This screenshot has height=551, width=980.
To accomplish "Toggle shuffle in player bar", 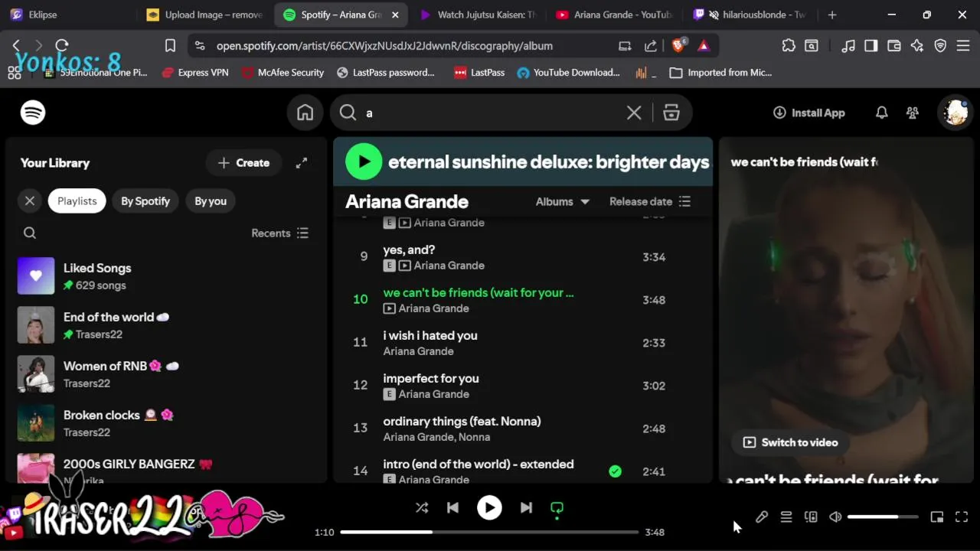I will coord(422,507).
